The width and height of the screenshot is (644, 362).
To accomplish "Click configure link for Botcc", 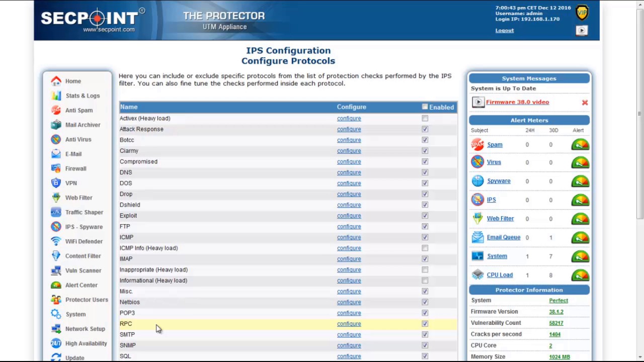I will [349, 140].
